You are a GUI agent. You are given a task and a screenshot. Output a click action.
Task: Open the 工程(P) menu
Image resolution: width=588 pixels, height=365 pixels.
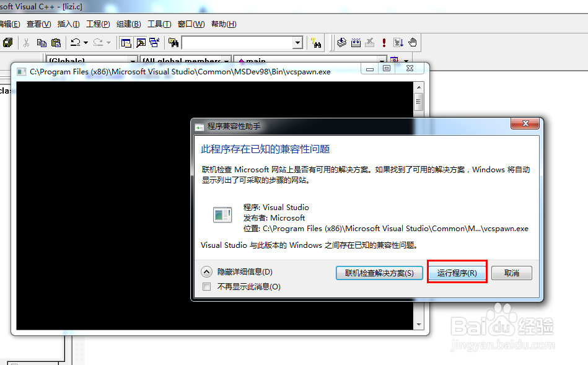(98, 24)
